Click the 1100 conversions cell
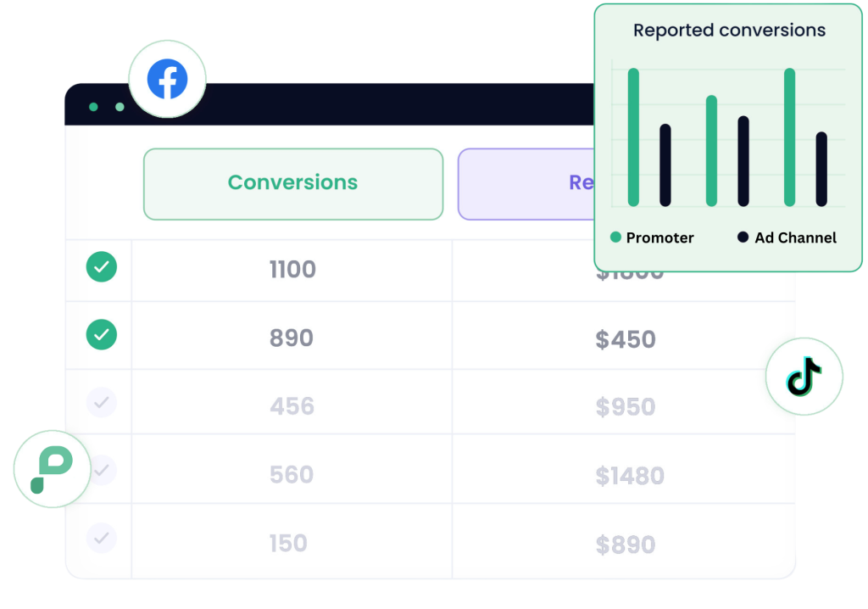The height and width of the screenshot is (609, 868). pos(292,270)
